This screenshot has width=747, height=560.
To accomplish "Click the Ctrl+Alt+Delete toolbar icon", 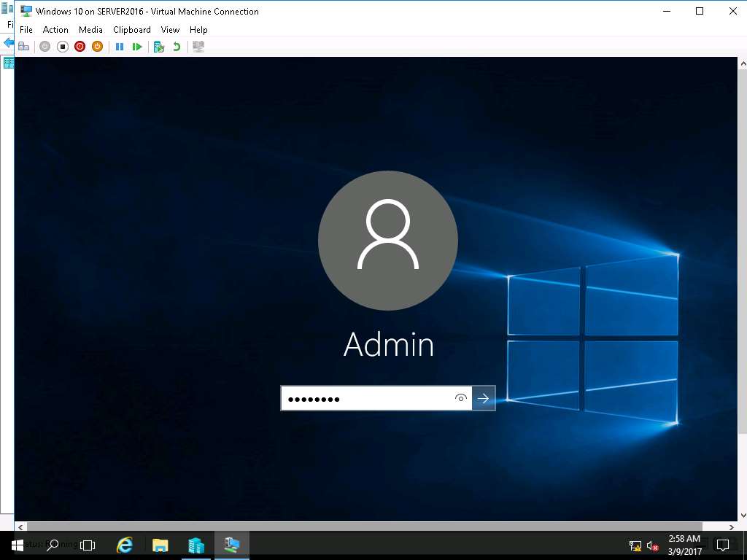I will [23, 47].
